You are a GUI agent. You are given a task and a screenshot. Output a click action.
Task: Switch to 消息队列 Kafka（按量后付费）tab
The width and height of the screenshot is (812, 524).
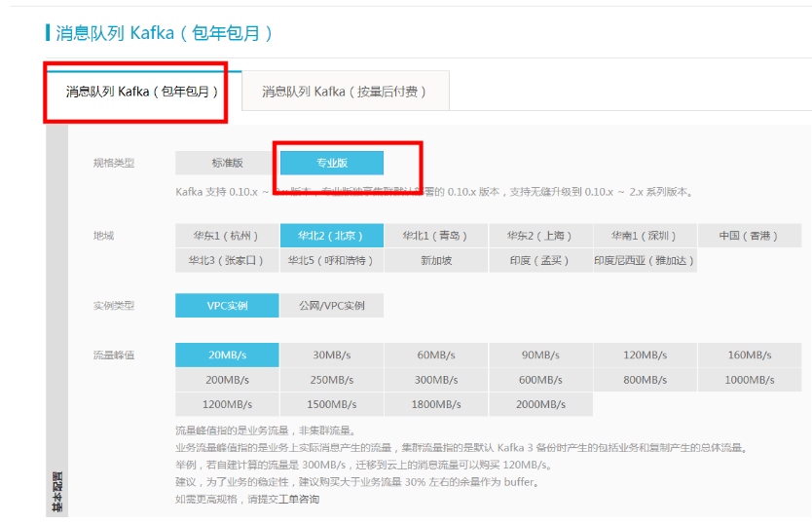(x=346, y=92)
